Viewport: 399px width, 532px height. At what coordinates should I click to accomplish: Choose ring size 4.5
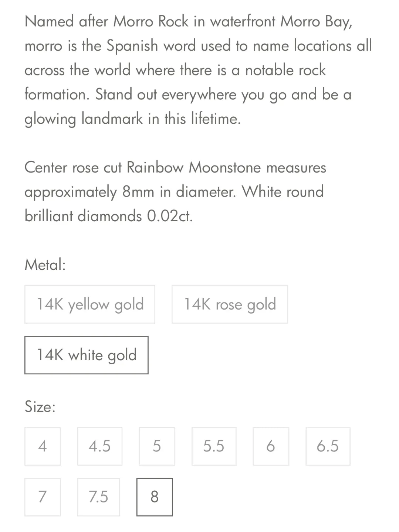point(99,446)
